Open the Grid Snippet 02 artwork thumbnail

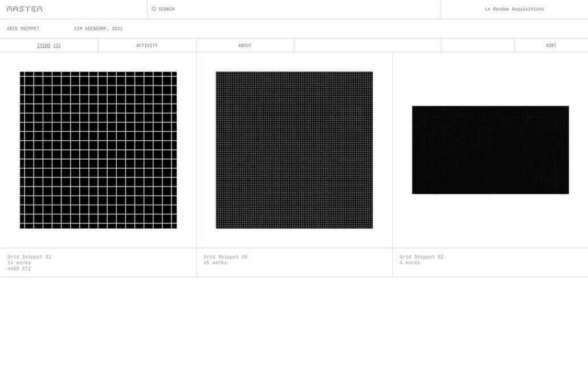(x=490, y=150)
